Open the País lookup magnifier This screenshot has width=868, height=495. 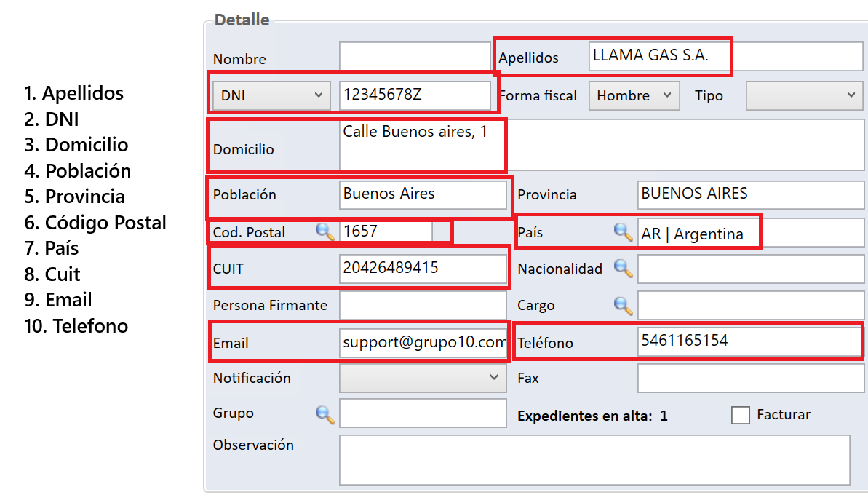click(623, 232)
